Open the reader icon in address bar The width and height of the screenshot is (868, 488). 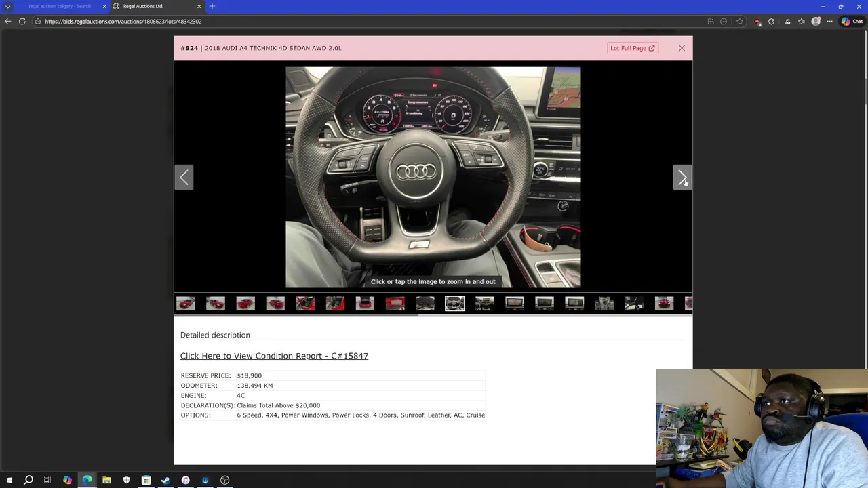pos(724,21)
